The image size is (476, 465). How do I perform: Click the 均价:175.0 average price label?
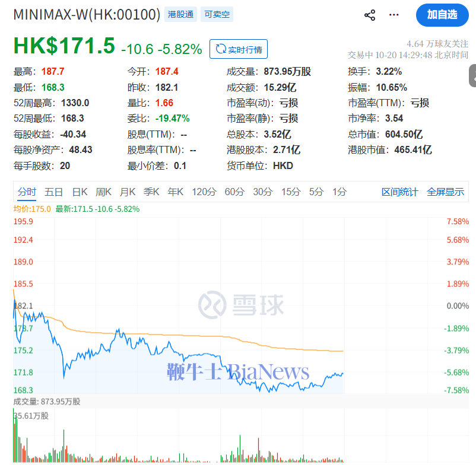[32, 209]
